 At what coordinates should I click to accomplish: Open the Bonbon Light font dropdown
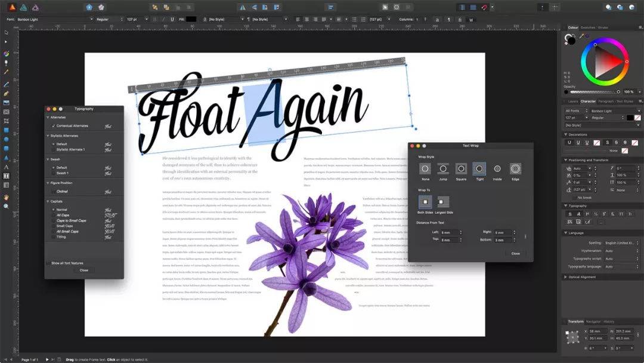pyautogui.click(x=613, y=110)
